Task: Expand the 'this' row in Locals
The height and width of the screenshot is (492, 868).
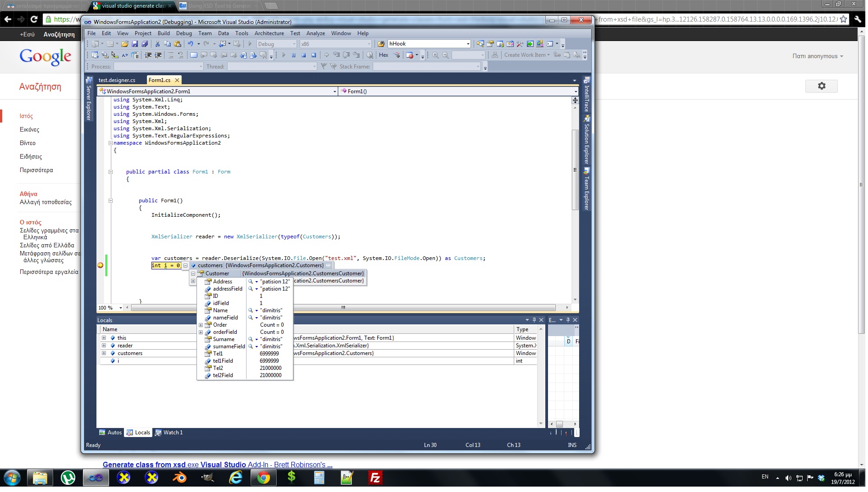Action: coord(104,338)
